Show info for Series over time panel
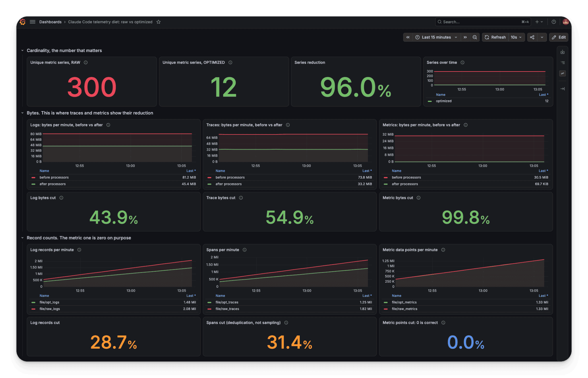 pos(463,63)
